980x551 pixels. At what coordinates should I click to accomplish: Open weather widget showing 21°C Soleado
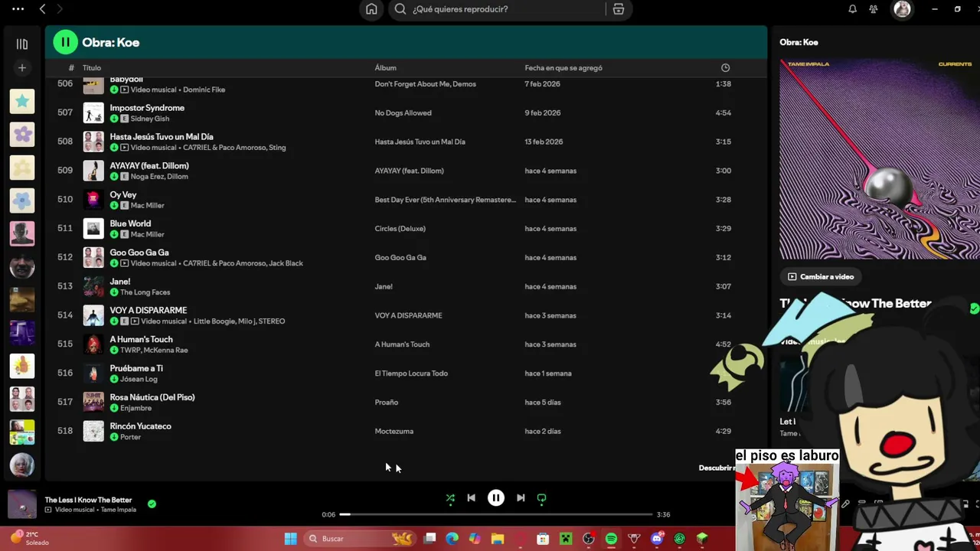tap(29, 538)
